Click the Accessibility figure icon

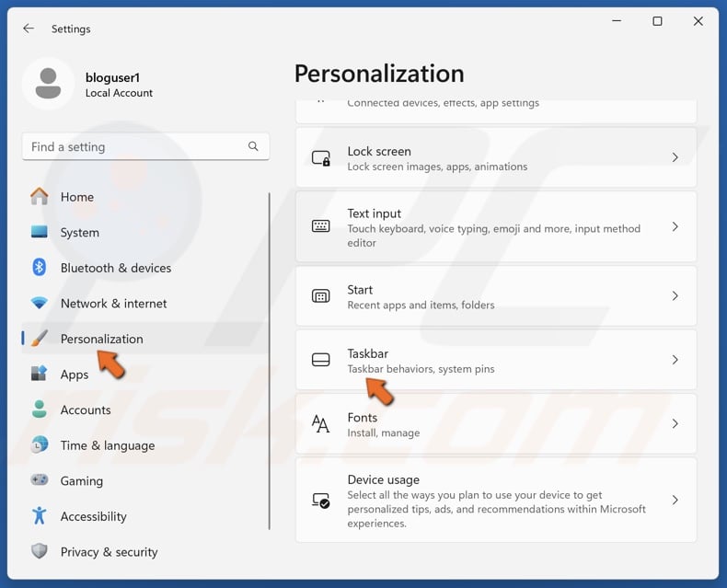(40, 515)
